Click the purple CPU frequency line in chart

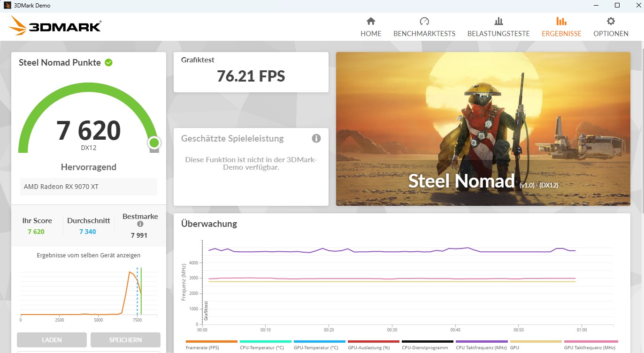tap(392, 251)
